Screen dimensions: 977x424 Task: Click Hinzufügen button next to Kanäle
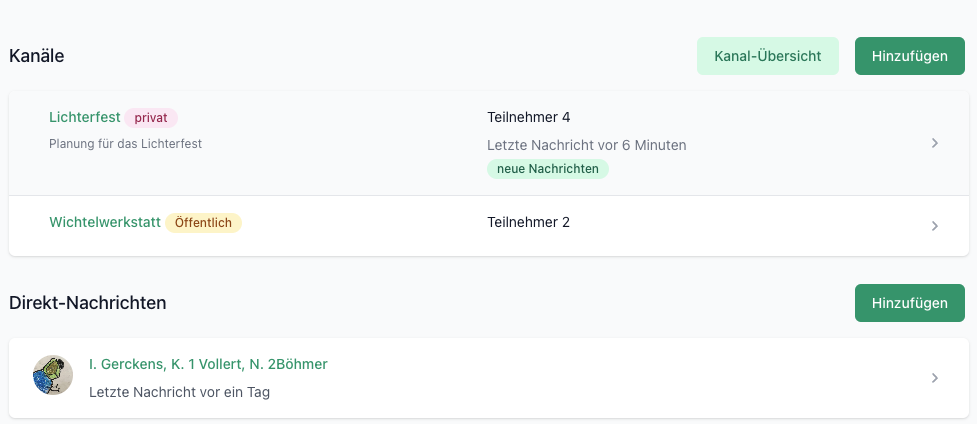(910, 56)
